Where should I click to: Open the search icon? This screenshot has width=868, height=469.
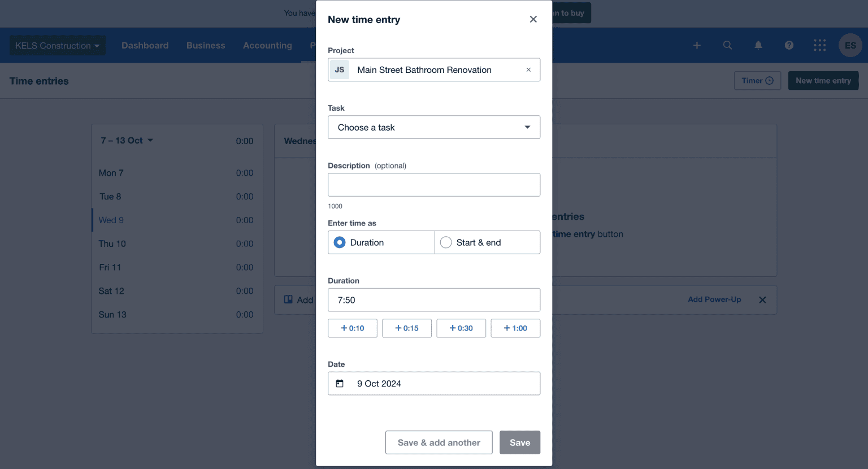tap(727, 45)
